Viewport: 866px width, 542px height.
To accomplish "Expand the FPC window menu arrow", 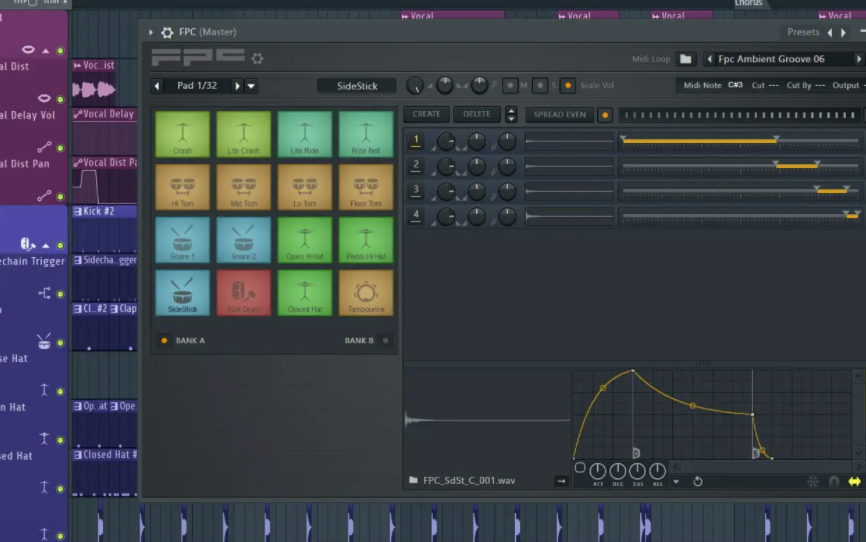I will [x=150, y=33].
